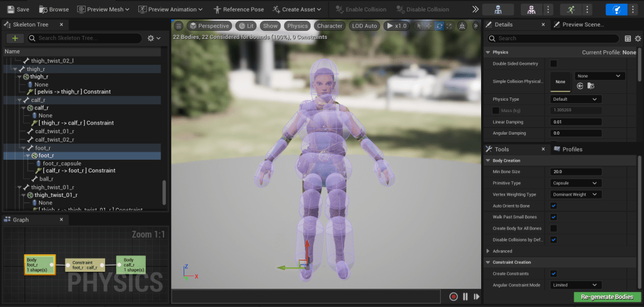Pause the simulation playback

tap(465, 296)
